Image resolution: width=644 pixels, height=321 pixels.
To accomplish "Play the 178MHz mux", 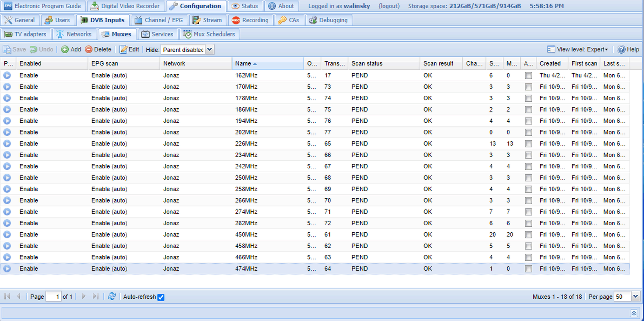I will (7, 98).
